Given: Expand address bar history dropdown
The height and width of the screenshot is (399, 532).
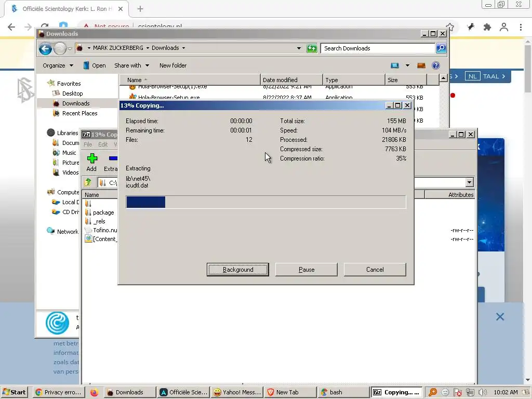Looking at the screenshot, I should tap(299, 48).
